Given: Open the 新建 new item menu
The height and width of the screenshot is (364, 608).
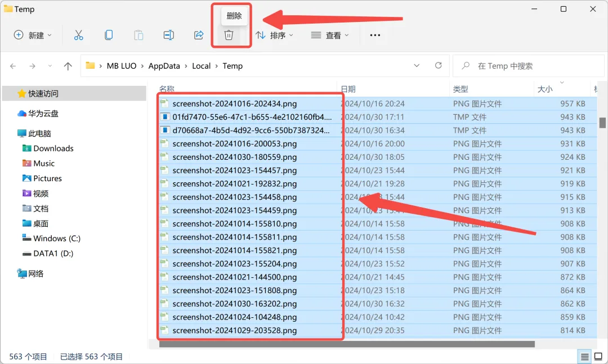Looking at the screenshot, I should [33, 35].
